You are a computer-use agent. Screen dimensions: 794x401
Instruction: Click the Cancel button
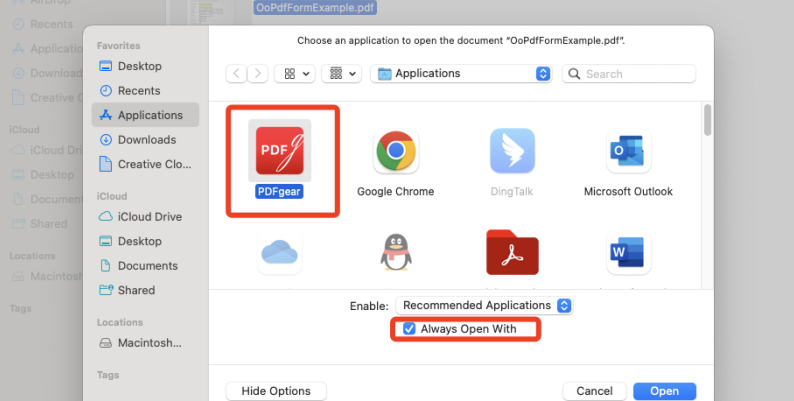tap(594, 391)
